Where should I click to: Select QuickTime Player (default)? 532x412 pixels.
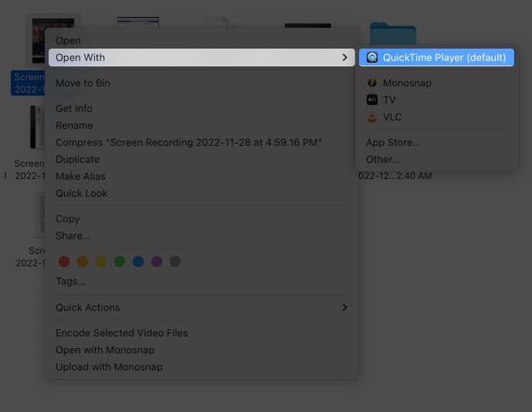(436, 57)
